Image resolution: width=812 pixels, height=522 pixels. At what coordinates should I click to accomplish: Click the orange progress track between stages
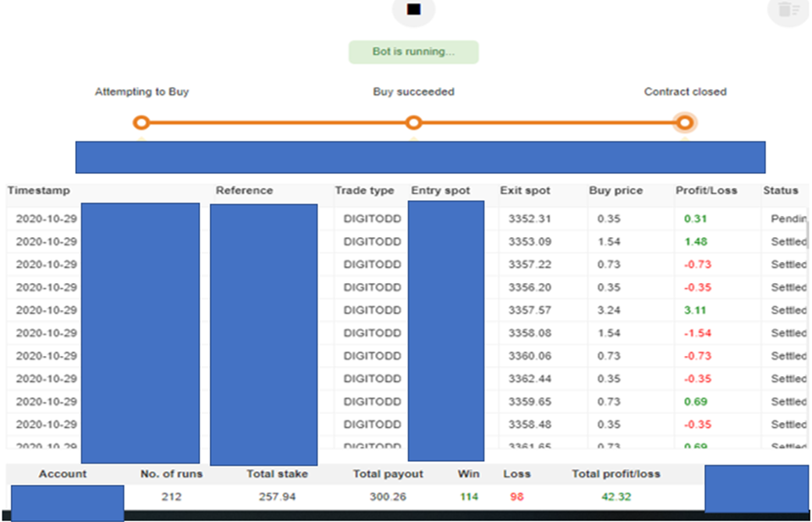pyautogui.click(x=279, y=122)
